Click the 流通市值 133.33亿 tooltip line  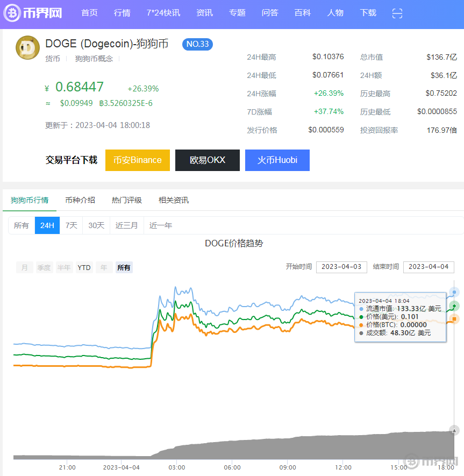pos(400,309)
